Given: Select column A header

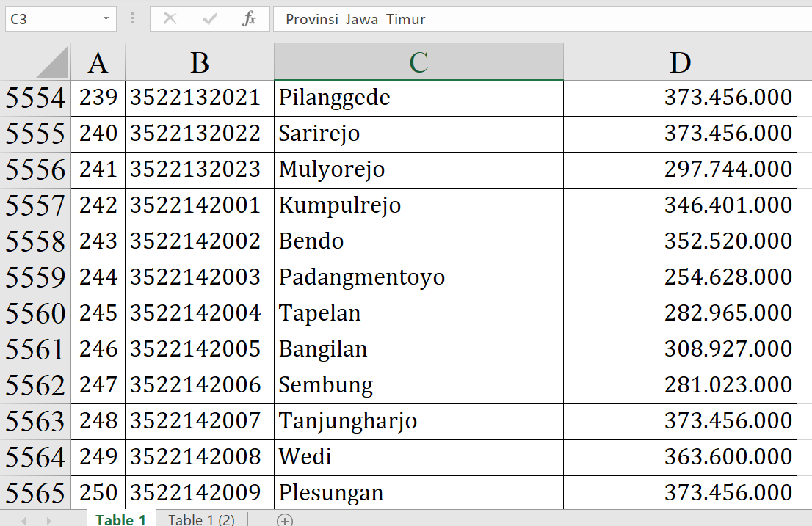Looking at the screenshot, I should pos(98,62).
